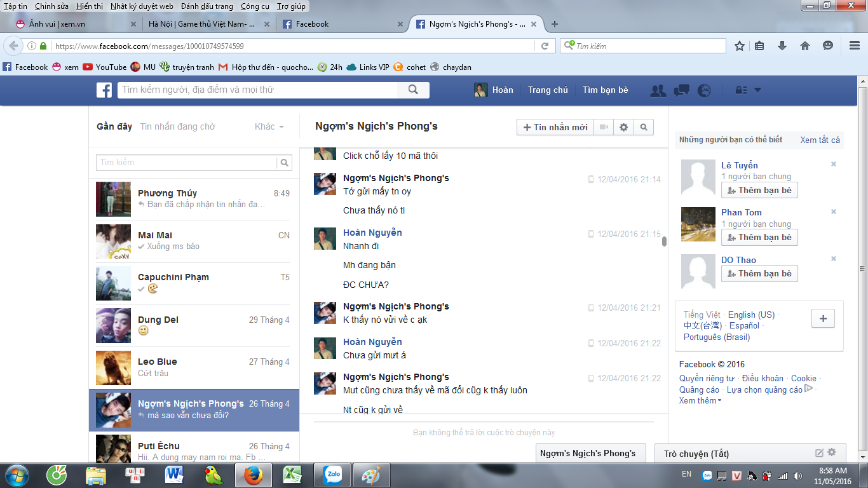Open the conversation settings gear icon
This screenshot has width=868, height=488.
[623, 127]
